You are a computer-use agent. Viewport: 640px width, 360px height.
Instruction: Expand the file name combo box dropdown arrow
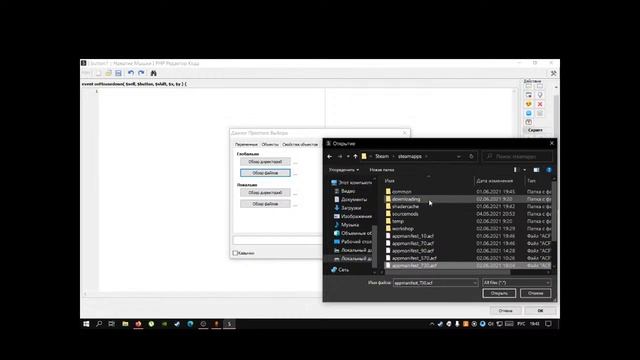click(x=475, y=282)
